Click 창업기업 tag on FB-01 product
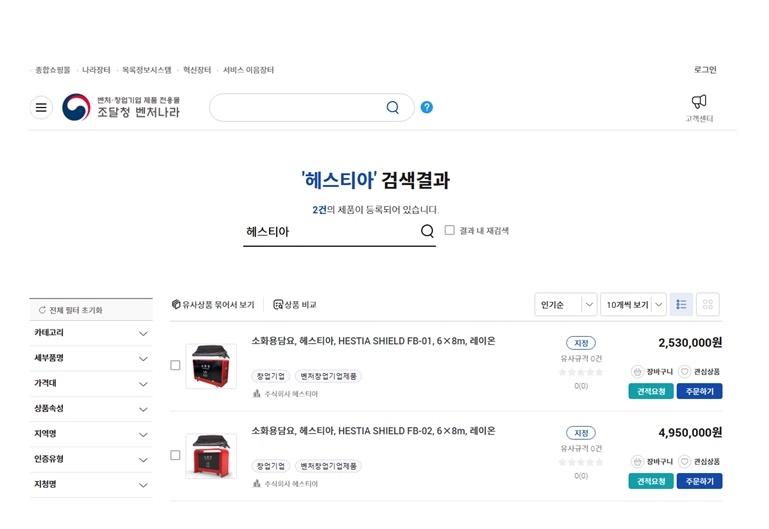 tap(271, 376)
